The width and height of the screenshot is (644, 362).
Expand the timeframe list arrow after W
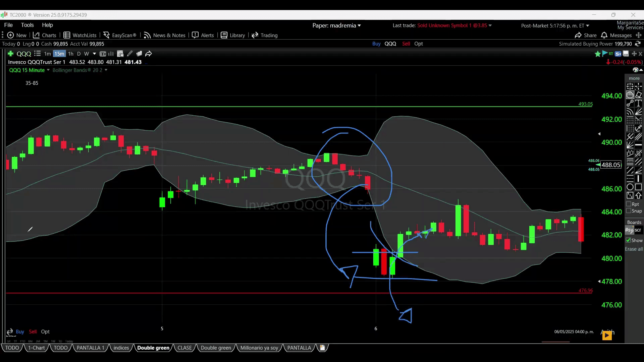coord(94,54)
